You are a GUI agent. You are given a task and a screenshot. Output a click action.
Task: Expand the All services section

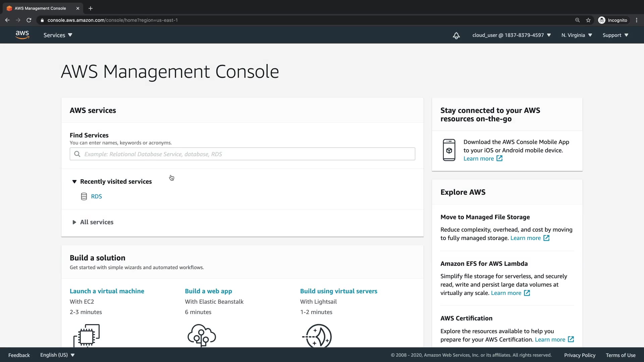[x=74, y=222]
